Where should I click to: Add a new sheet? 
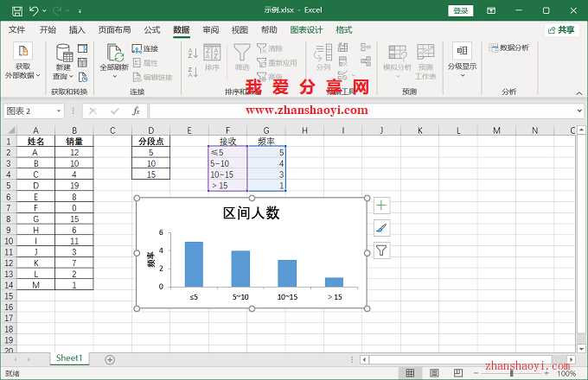click(x=110, y=360)
